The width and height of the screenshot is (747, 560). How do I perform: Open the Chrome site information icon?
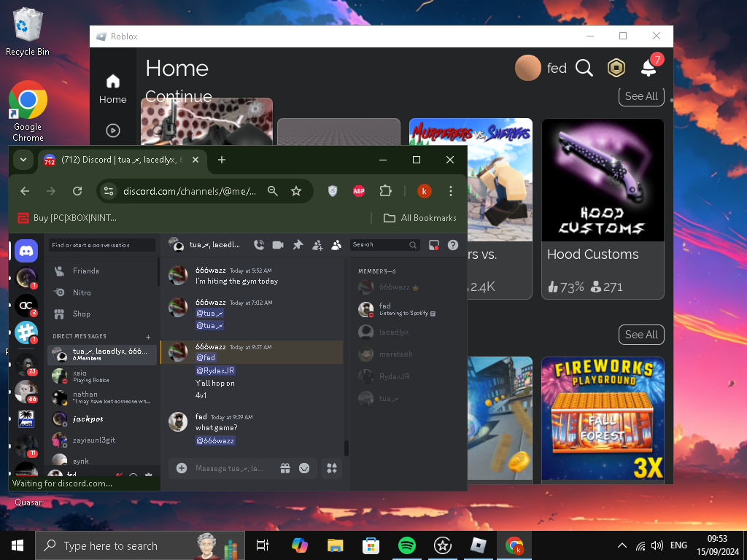click(x=109, y=191)
